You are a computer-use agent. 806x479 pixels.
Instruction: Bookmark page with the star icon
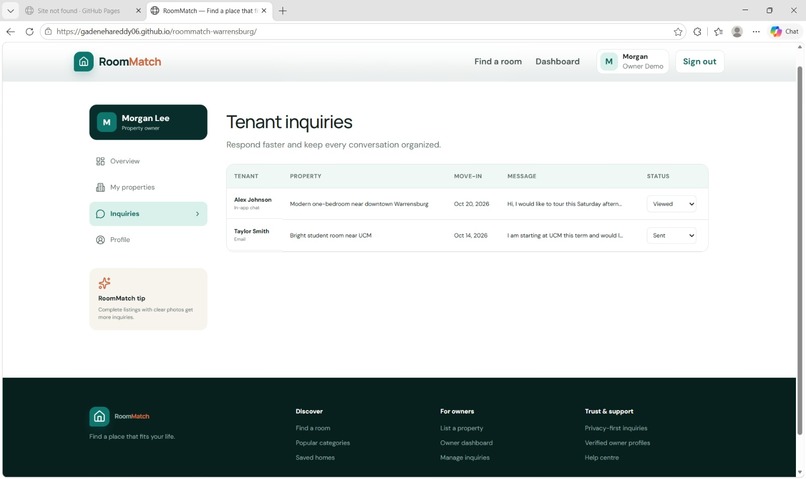click(678, 32)
